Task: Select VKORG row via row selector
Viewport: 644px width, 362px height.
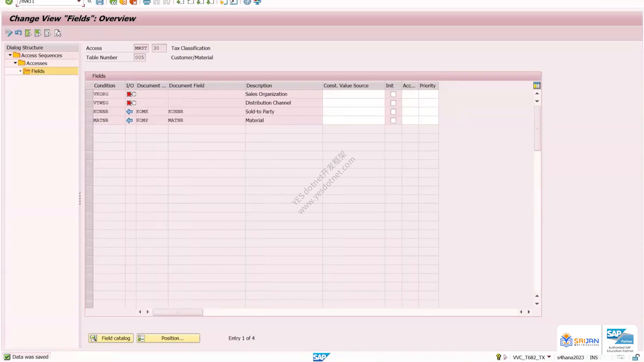Action: click(x=89, y=94)
